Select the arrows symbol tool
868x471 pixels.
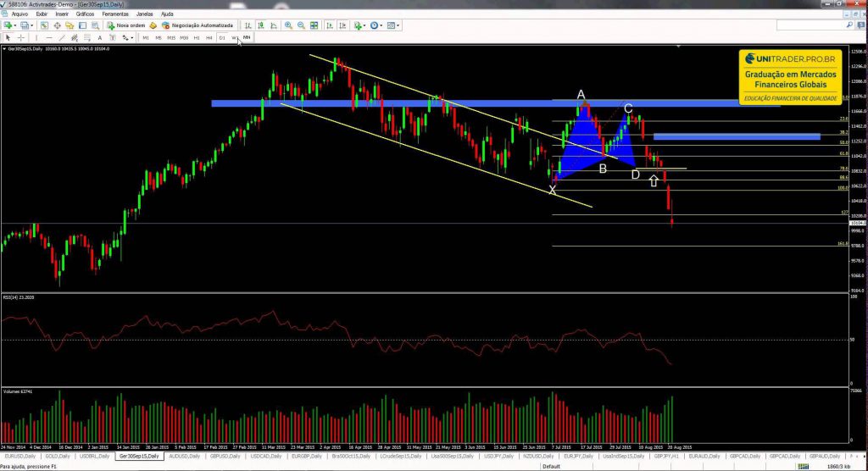125,37
